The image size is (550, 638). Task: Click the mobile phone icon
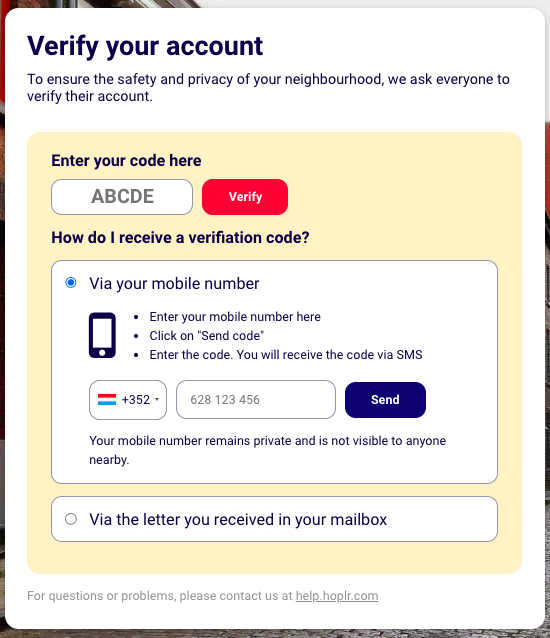click(x=102, y=335)
